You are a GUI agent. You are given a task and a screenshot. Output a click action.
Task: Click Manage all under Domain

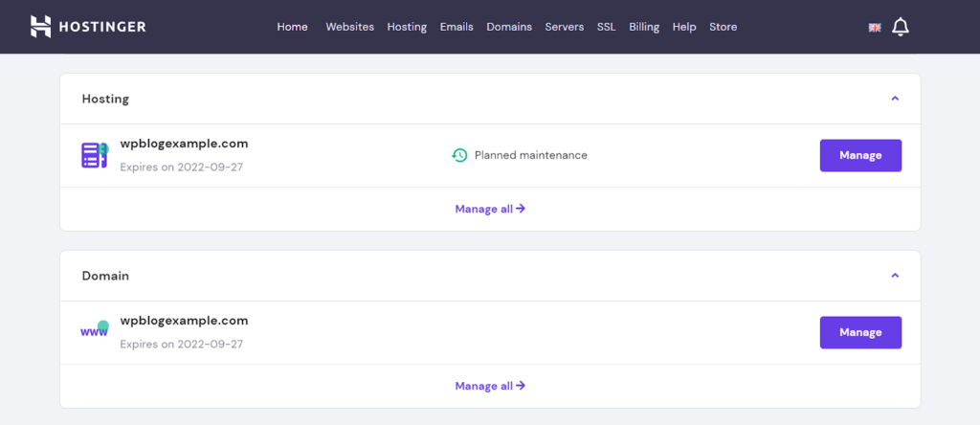pos(490,386)
